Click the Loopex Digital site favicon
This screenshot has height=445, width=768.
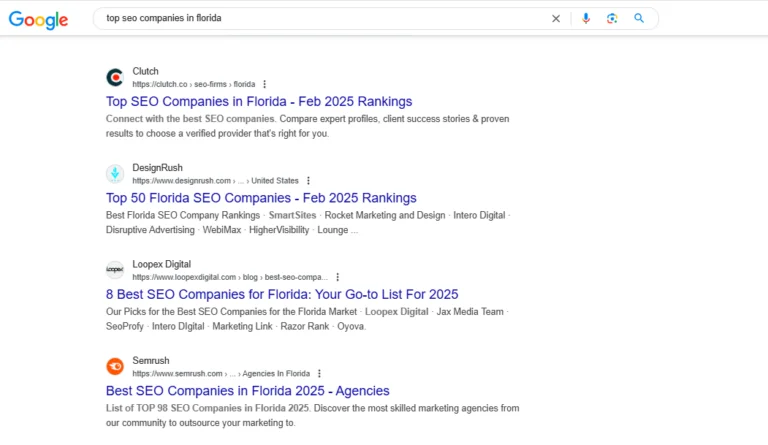click(x=115, y=270)
